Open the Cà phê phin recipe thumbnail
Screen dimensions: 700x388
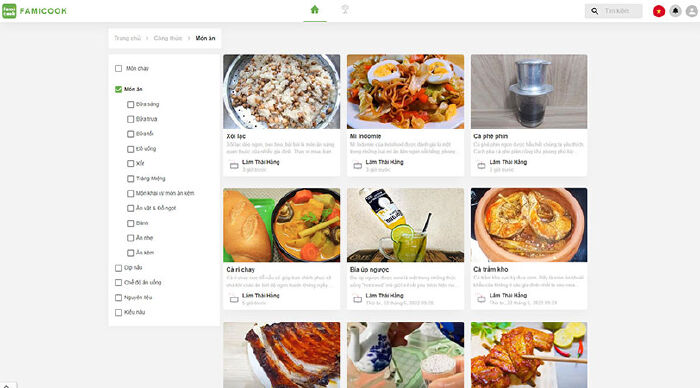[529, 92]
